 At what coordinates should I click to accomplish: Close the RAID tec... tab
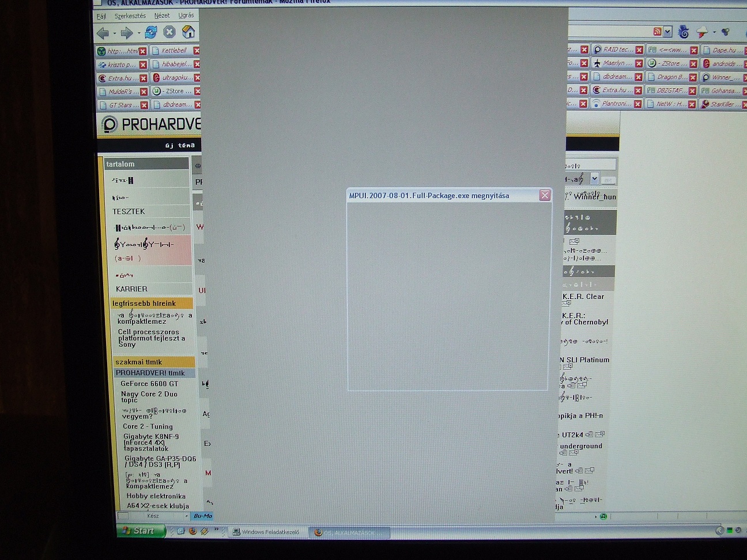click(639, 50)
